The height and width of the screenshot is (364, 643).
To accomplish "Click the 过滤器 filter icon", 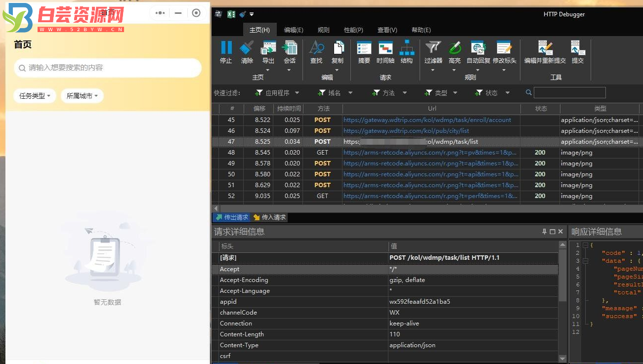I will point(433,47).
